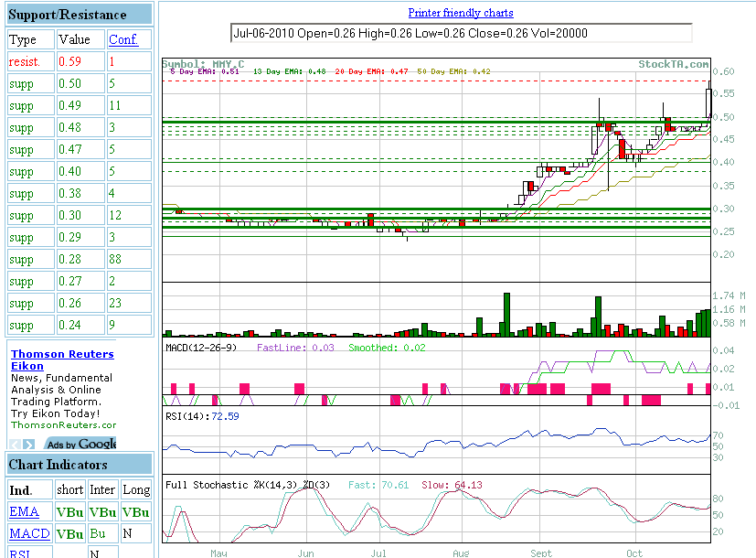The width and height of the screenshot is (756, 558).
Task: Select the support value 0.29
Action: pyautogui.click(x=80, y=237)
